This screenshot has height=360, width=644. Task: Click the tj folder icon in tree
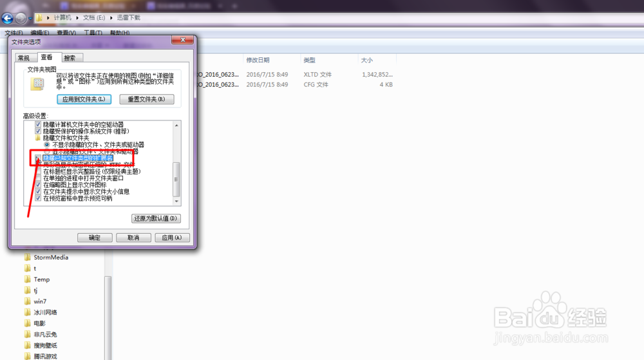pos(28,290)
